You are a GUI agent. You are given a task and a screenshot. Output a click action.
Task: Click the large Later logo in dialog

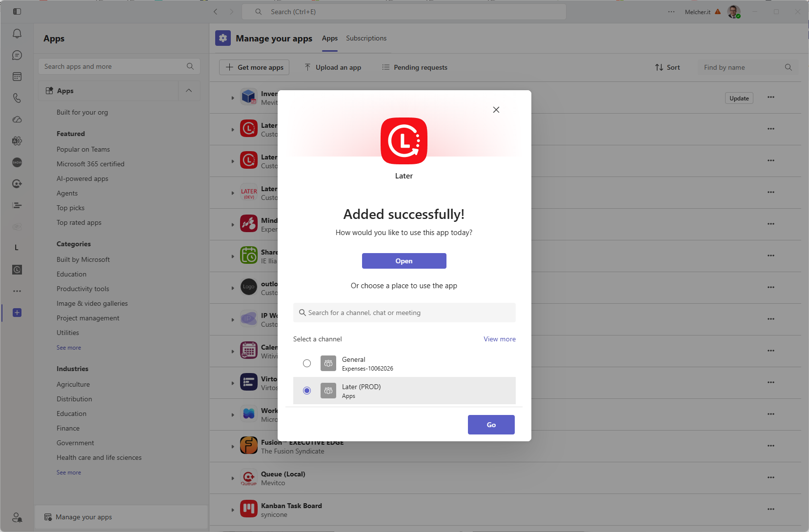click(404, 141)
